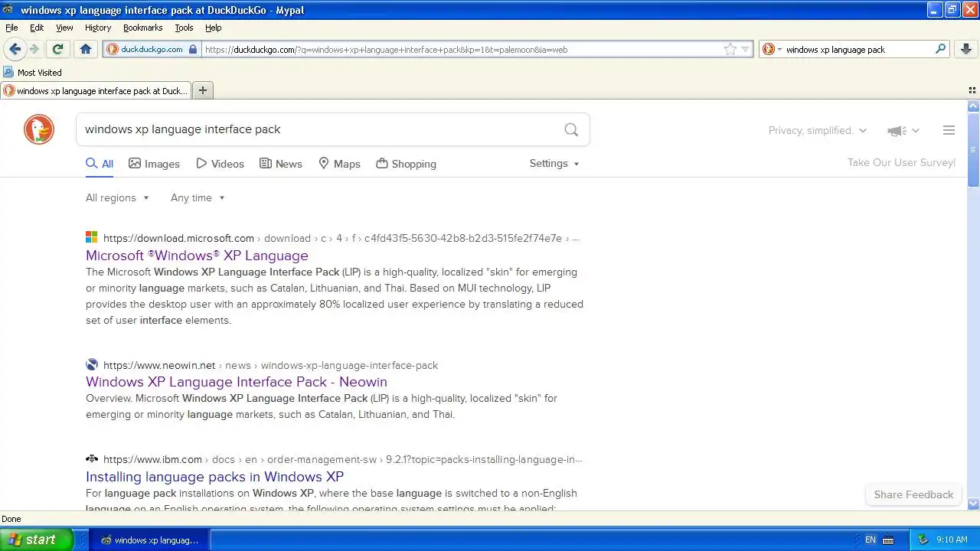Go to the Home page icon

tap(86, 49)
